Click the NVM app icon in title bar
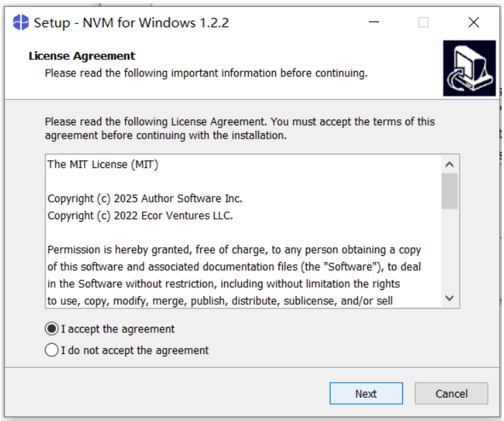Screen dimensions: 504x421 pyautogui.click(x=21, y=23)
